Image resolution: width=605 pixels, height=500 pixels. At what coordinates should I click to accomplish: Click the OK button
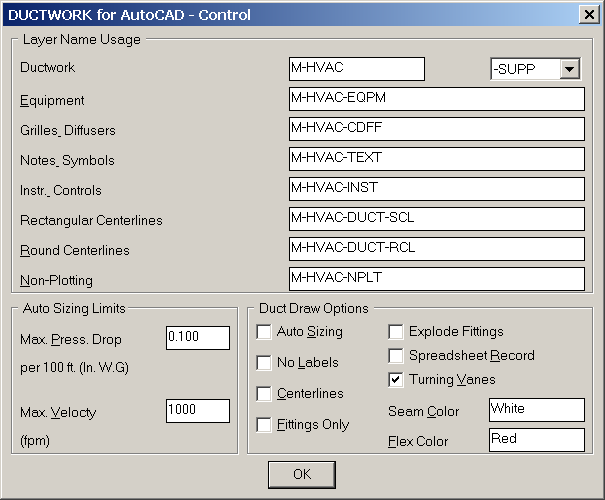click(x=302, y=475)
